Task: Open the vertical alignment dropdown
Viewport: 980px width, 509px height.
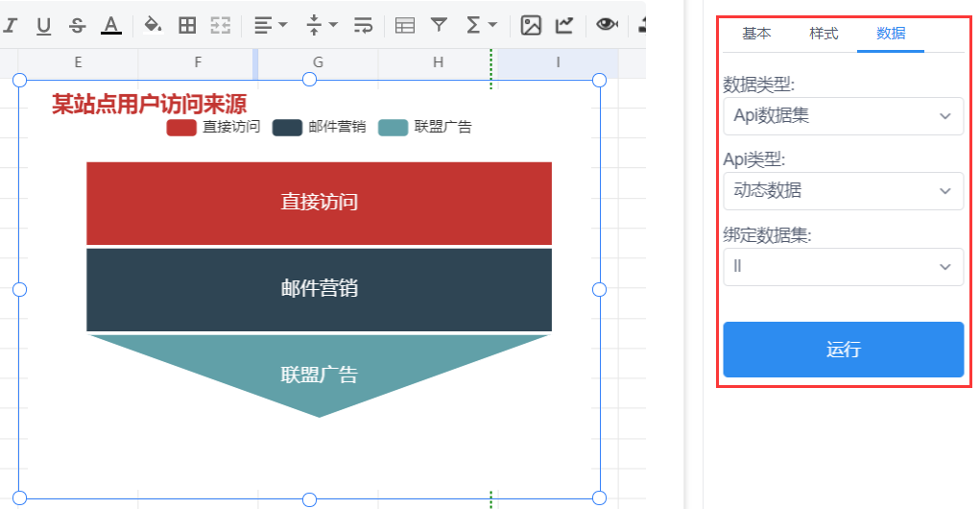Action: pos(322,25)
